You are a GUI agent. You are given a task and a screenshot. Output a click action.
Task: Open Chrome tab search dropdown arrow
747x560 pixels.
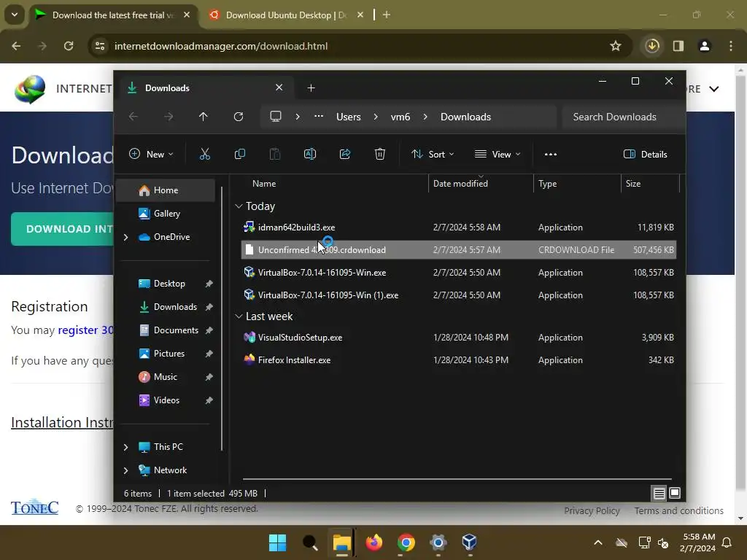[15, 15]
